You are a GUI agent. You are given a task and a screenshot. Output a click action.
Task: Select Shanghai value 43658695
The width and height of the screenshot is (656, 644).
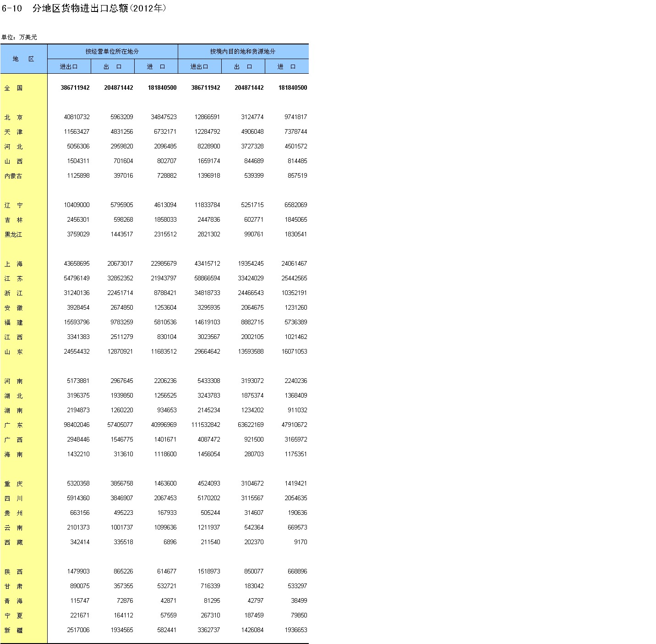(x=77, y=263)
